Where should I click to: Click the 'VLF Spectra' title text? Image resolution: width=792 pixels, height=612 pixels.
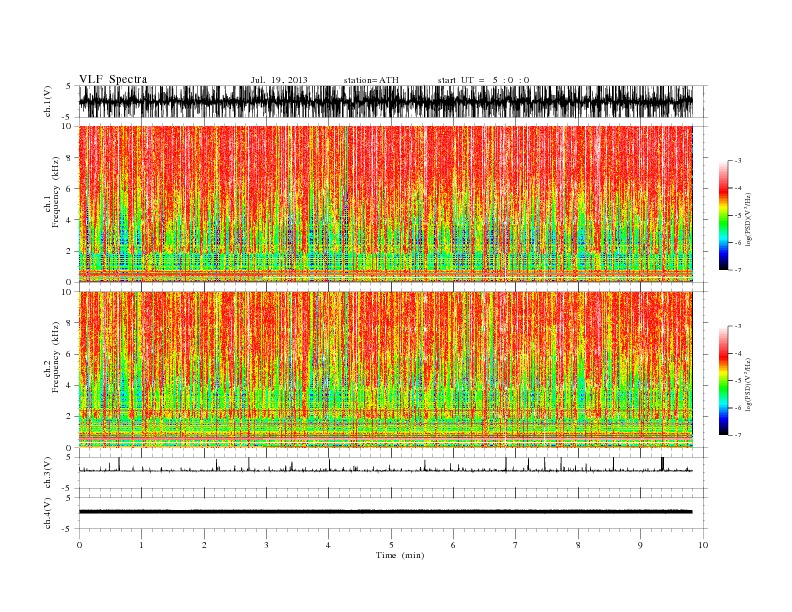113,79
